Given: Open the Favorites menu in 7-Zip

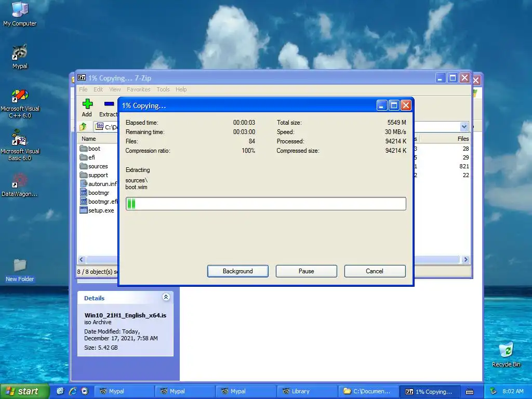Looking at the screenshot, I should [138, 89].
